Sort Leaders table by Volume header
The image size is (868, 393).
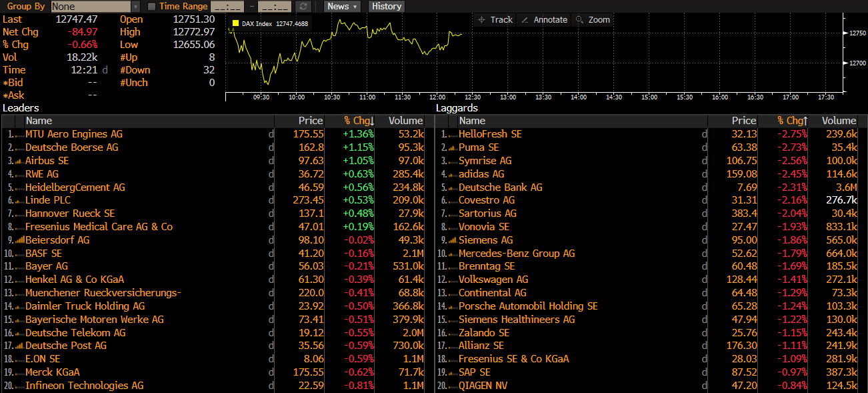[406, 121]
